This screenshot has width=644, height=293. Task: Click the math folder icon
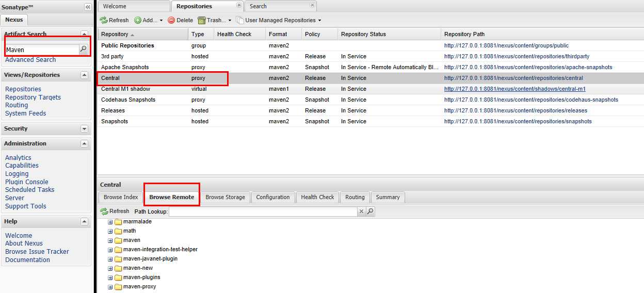click(x=118, y=231)
